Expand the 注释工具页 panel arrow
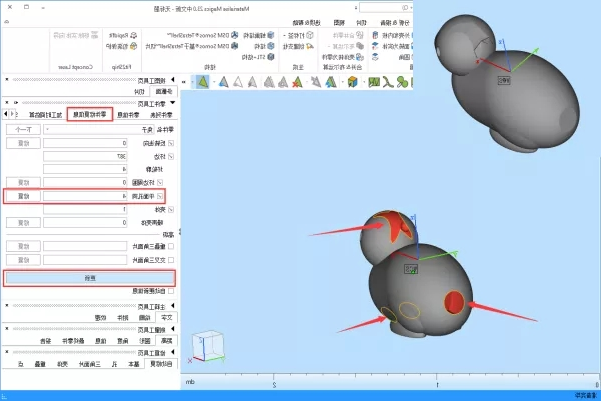This screenshot has width=601, height=401. click(173, 306)
